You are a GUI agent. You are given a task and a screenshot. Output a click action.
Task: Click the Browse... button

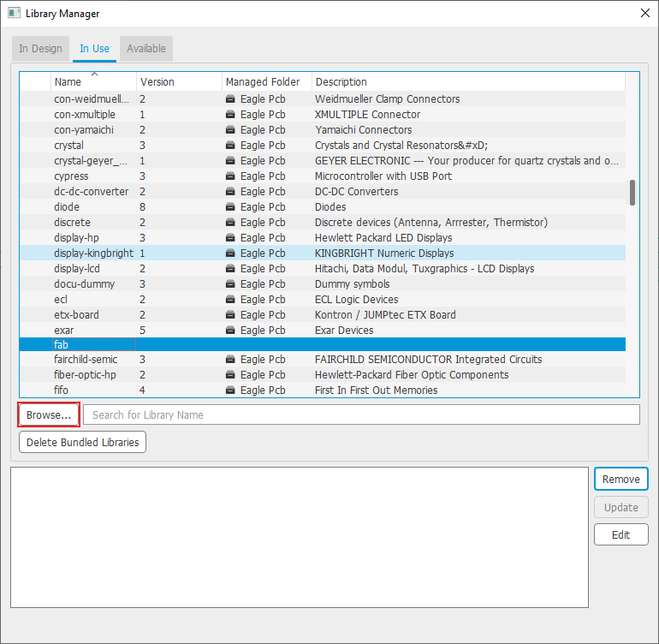point(49,414)
